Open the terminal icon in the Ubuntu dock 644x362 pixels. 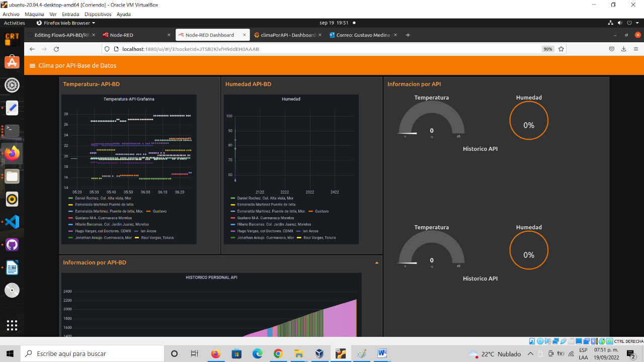[12, 130]
